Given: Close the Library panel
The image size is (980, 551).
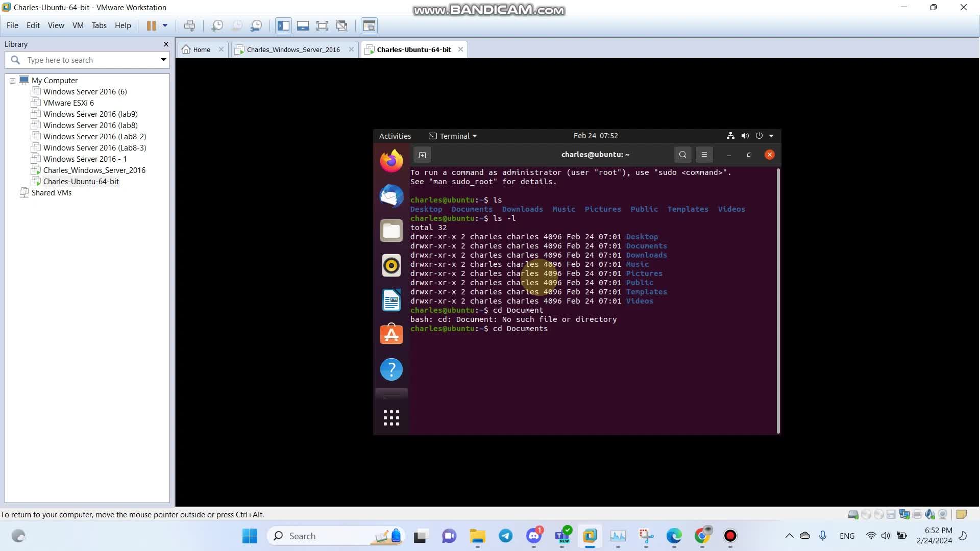Looking at the screenshot, I should click(x=166, y=44).
